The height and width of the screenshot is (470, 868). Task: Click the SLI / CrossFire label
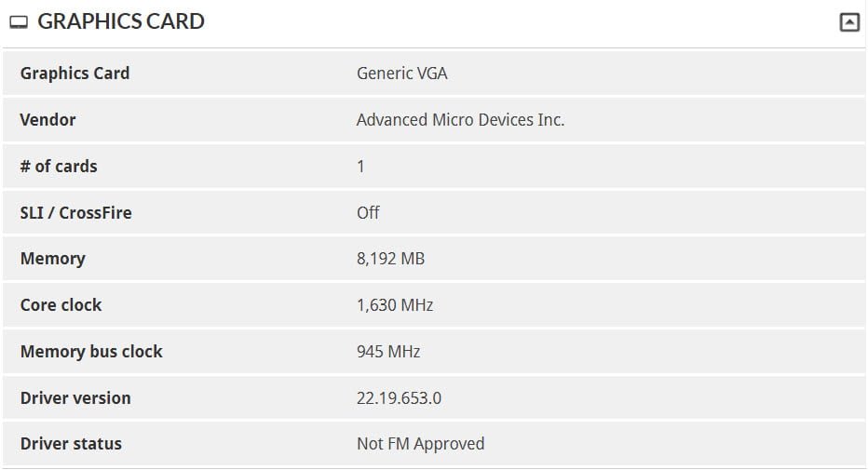tap(75, 212)
